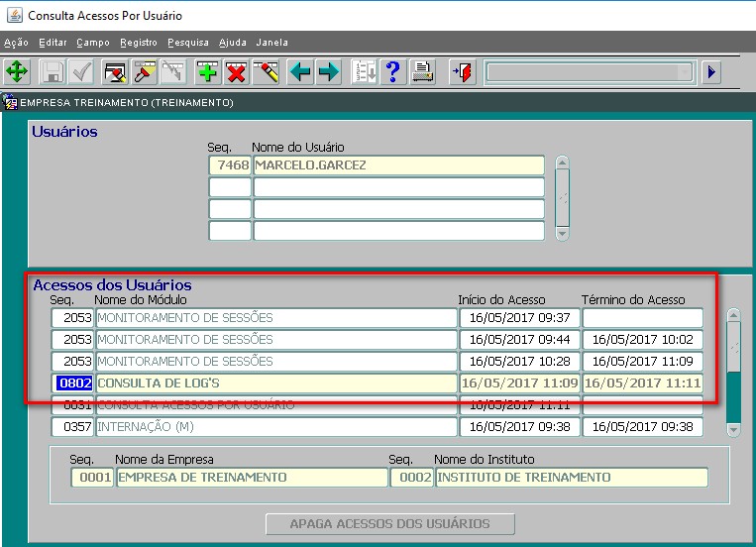The height and width of the screenshot is (547, 756).
Task: Click the start time 16/05/2017 10:28
Action: click(519, 362)
